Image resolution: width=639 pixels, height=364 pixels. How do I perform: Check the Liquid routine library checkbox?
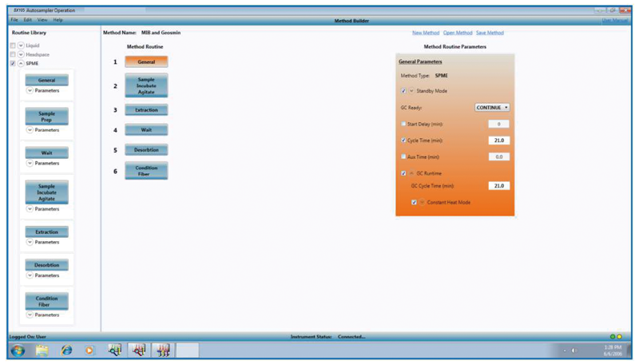[13, 45]
